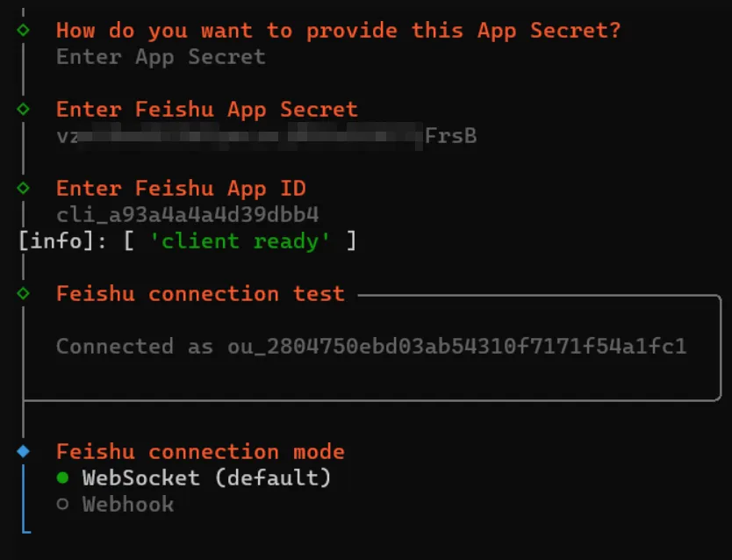Click the "Connected as" label in the test box
The height and width of the screenshot is (560, 732).
point(134,346)
